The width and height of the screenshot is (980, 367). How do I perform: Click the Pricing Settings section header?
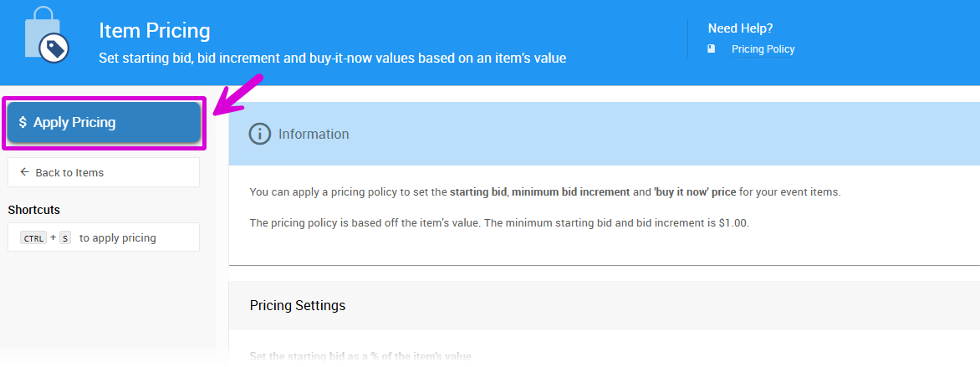click(298, 305)
